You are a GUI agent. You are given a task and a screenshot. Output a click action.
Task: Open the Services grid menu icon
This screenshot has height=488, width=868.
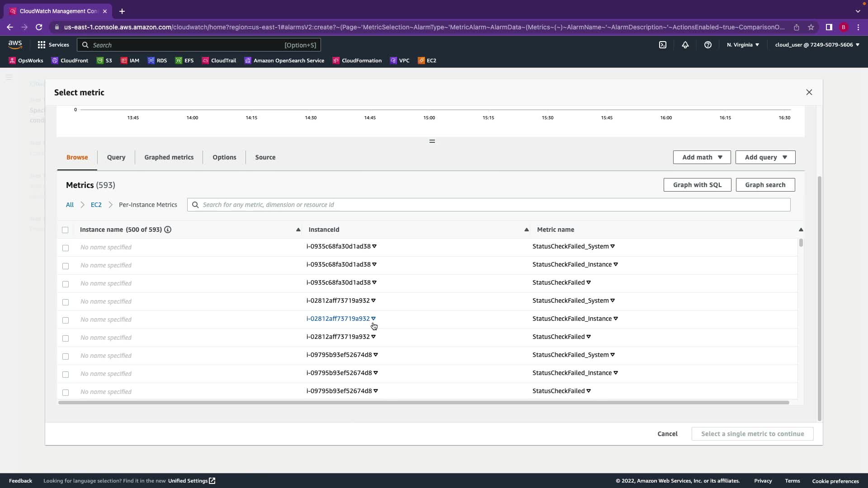(42, 45)
